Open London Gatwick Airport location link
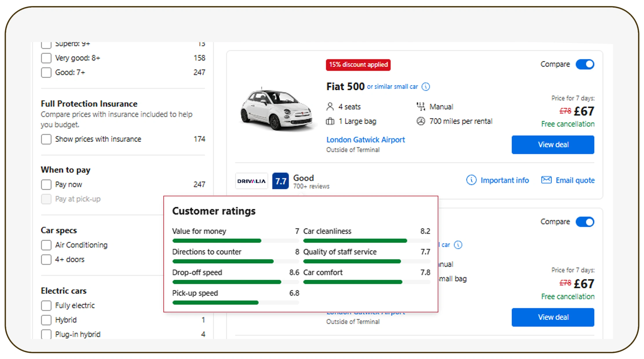Image resolution: width=644 pixels, height=359 pixels. (365, 140)
